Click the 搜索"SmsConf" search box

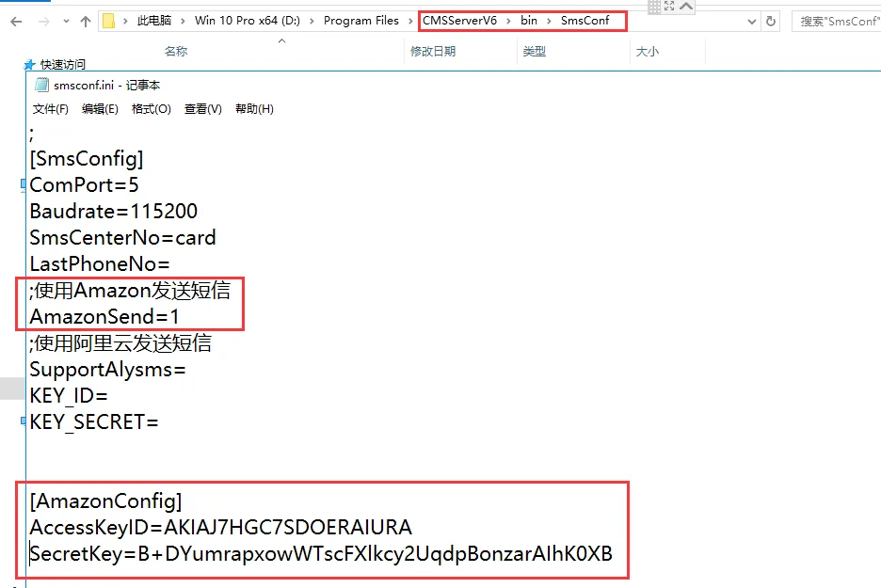tap(836, 22)
